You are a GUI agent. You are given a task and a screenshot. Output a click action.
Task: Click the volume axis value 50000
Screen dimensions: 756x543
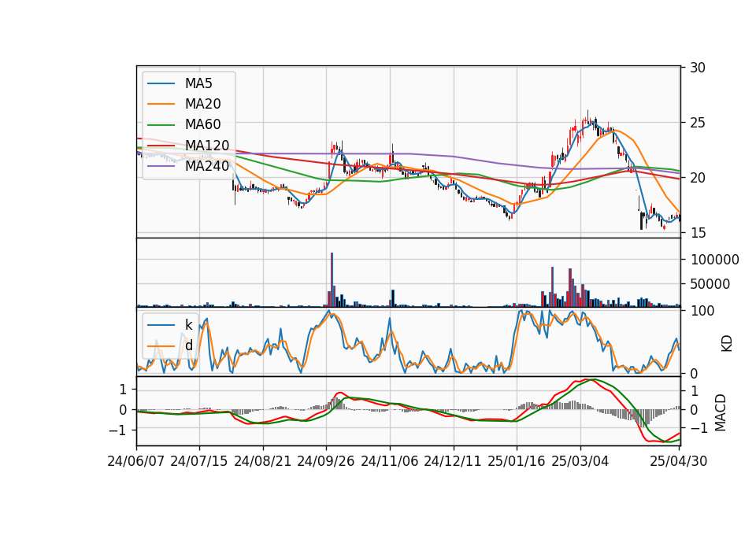[x=710, y=284]
